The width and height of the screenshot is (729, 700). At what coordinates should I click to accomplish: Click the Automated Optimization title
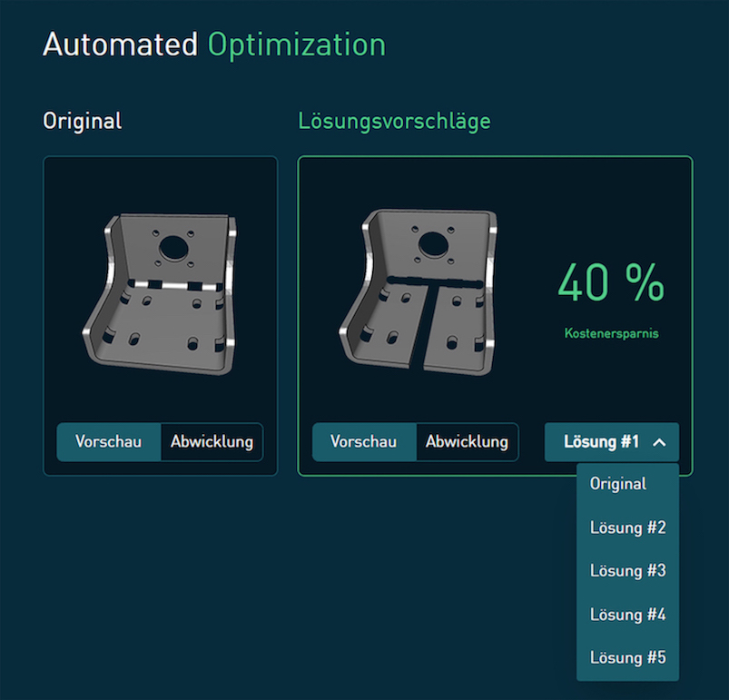214,44
